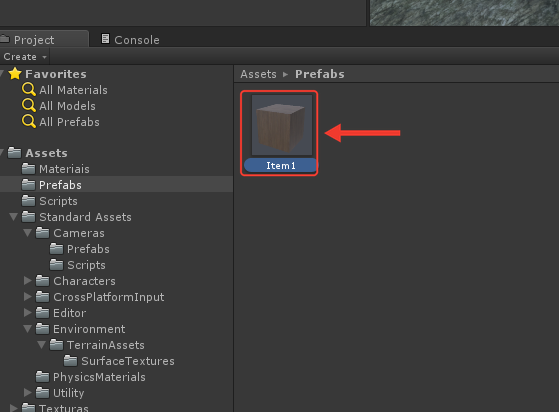
Task: Select the Cameras folder label
Action: point(79,233)
